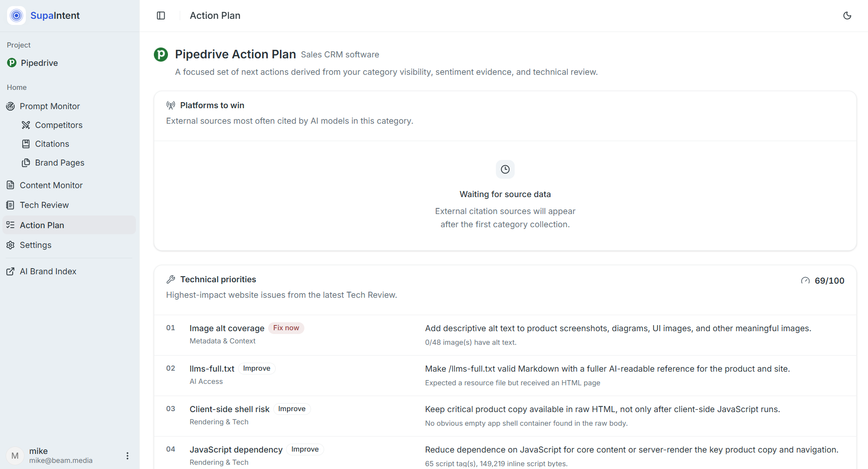Click the Competitors crossed-swords icon
Screen dimensions: 868x469
26,125
